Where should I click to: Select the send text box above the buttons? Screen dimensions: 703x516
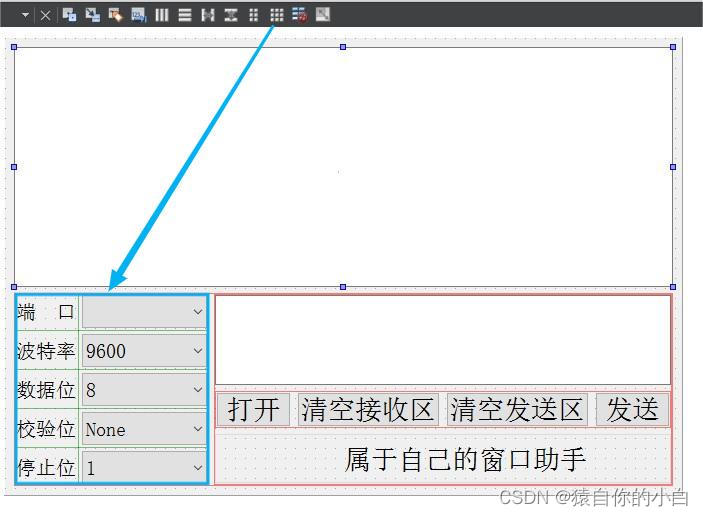click(x=443, y=340)
